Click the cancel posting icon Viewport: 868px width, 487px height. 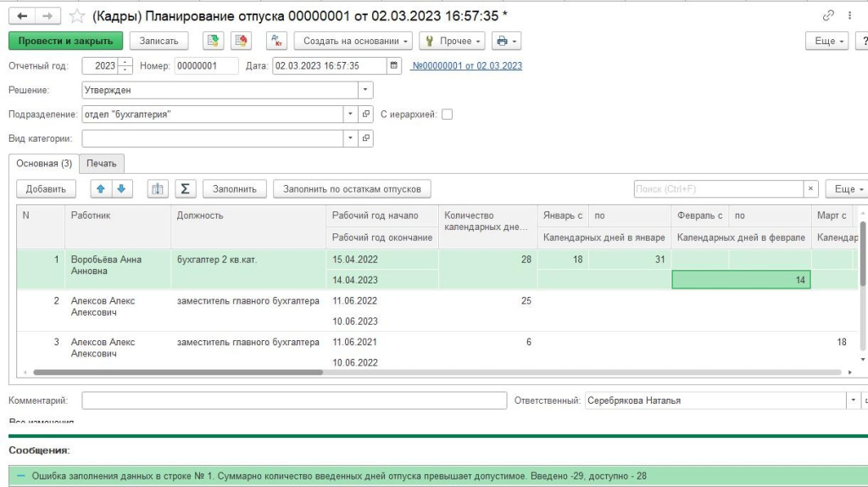pos(241,41)
